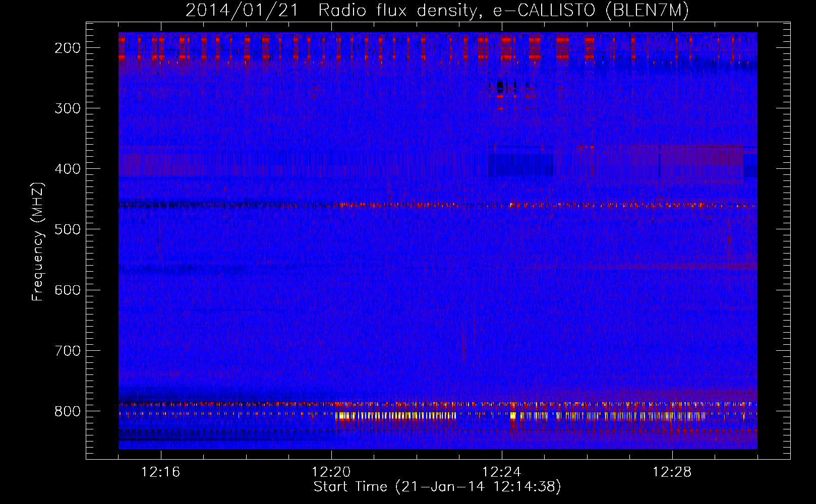Click the 'Frequency (MHZ)' y-axis label

(x=38, y=241)
